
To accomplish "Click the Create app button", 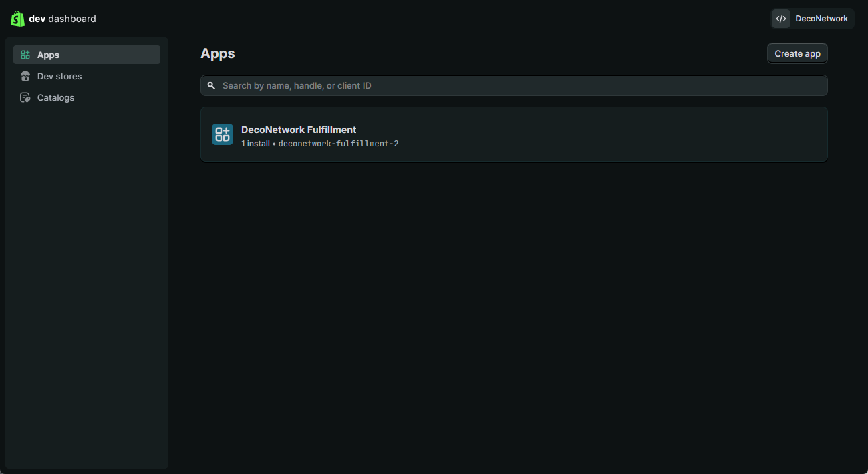I will pyautogui.click(x=797, y=53).
